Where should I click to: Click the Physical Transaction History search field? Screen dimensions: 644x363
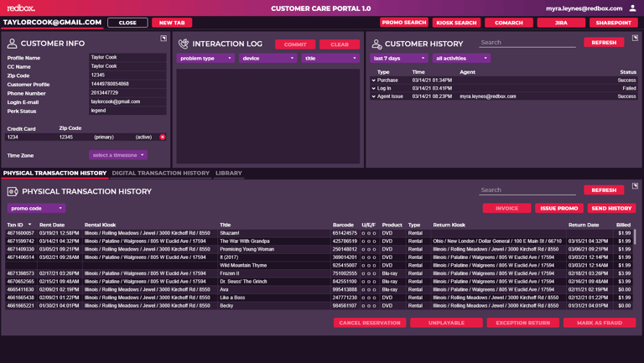tap(527, 189)
